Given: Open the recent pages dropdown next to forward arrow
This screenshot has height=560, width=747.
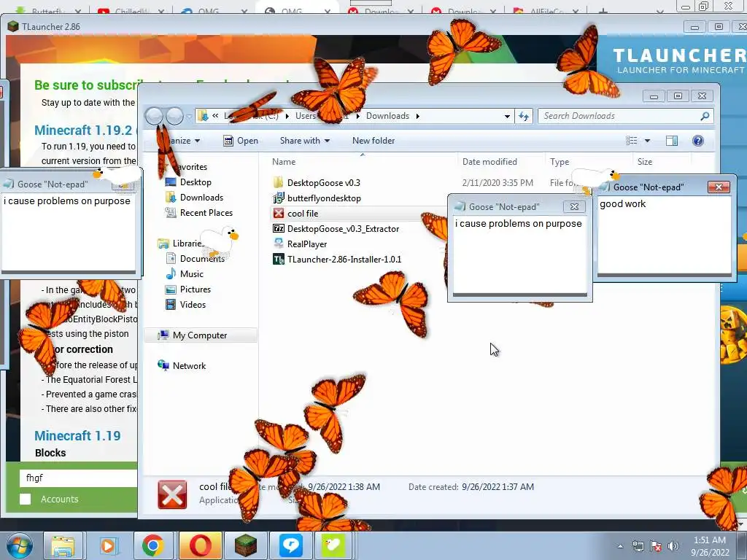Looking at the screenshot, I should [x=189, y=116].
